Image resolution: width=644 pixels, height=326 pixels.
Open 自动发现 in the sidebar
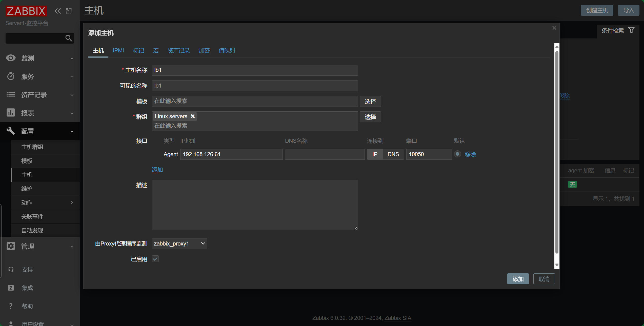click(x=46, y=230)
